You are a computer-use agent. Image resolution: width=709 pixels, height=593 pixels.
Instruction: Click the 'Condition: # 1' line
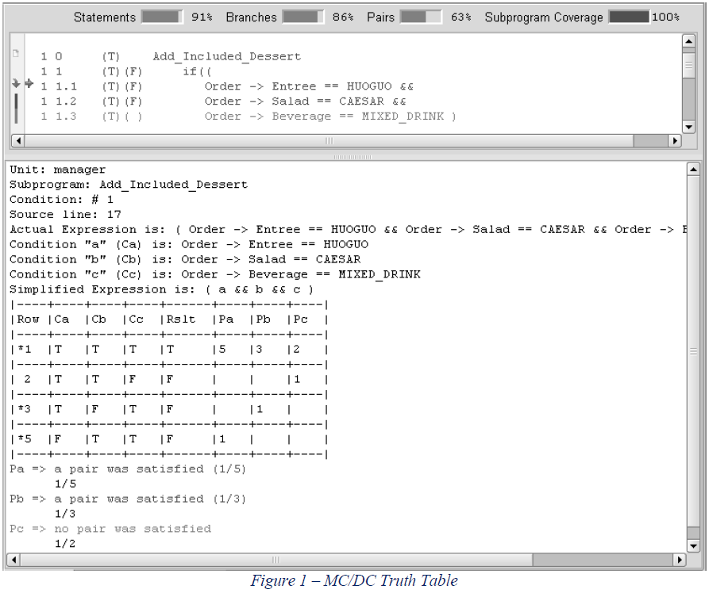61,199
